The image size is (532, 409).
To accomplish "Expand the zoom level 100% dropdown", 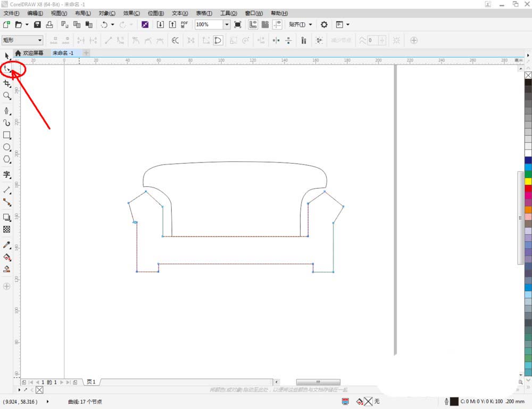I will pyautogui.click(x=227, y=24).
